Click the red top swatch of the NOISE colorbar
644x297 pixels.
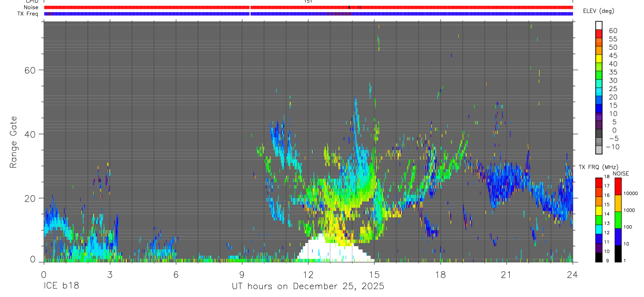point(618,186)
